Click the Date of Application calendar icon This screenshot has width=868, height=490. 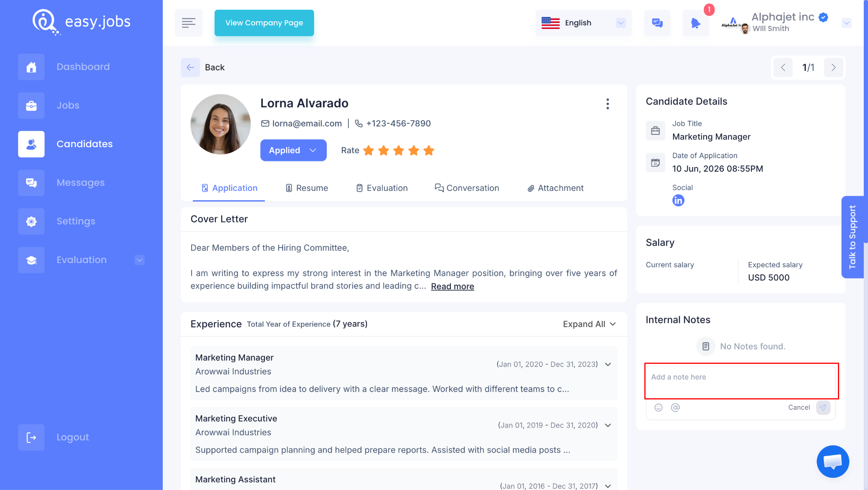click(655, 162)
